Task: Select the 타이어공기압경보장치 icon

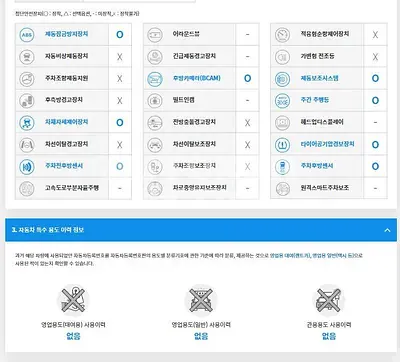Action: pyautogui.click(x=282, y=145)
